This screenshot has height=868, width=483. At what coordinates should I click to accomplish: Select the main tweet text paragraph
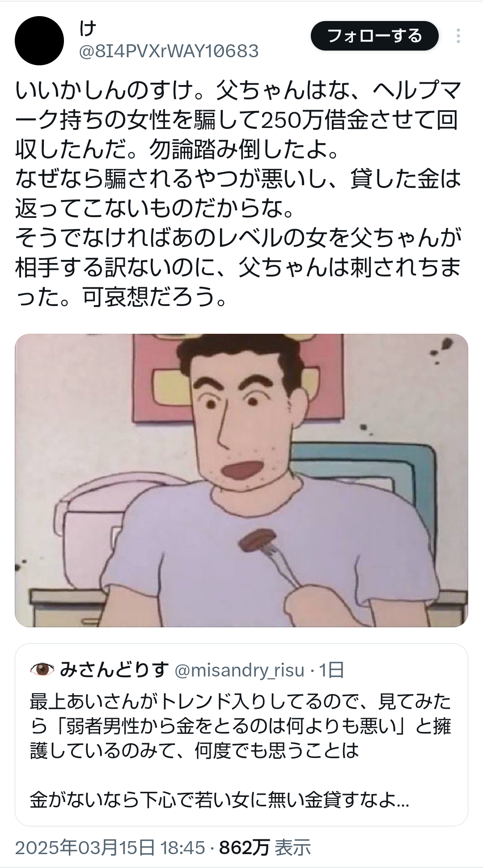coord(238,193)
